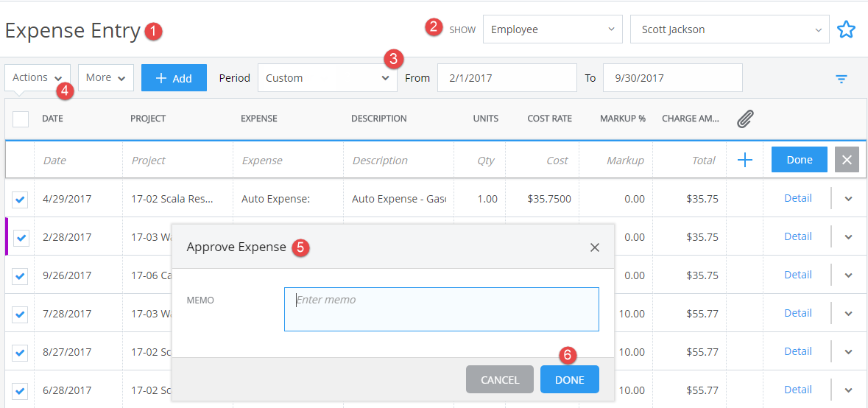Expand the chevron on 8/27/2017 row
868x408 pixels.
coord(849,351)
